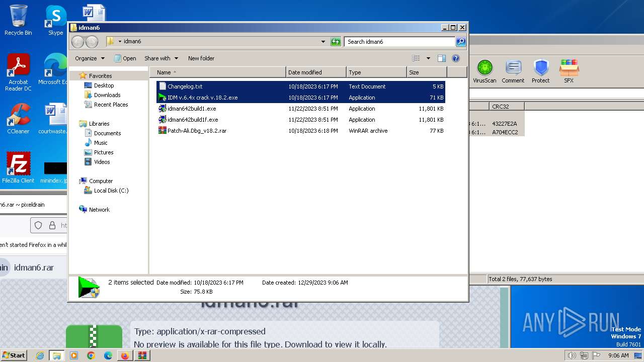Select the FileZilla Client desktop icon

18,167
